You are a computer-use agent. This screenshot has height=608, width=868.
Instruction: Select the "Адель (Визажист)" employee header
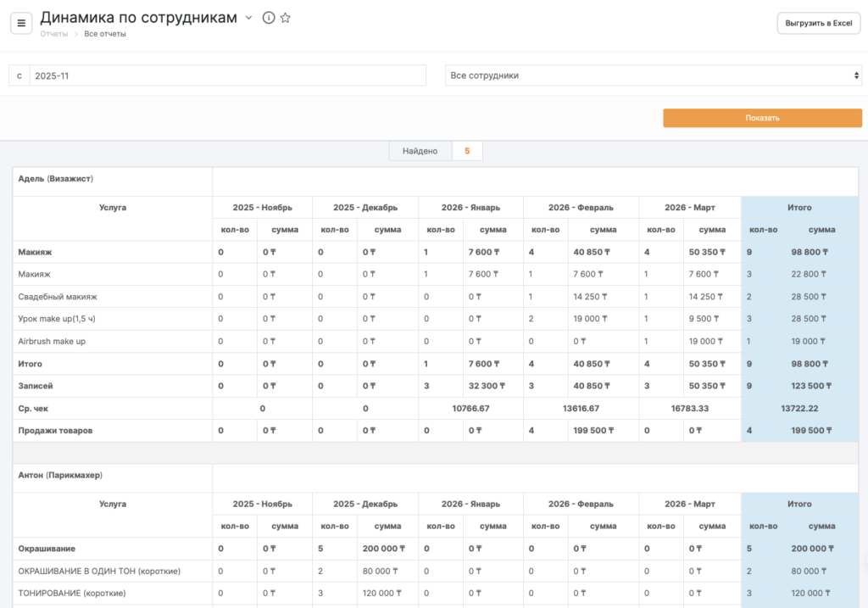coord(56,179)
